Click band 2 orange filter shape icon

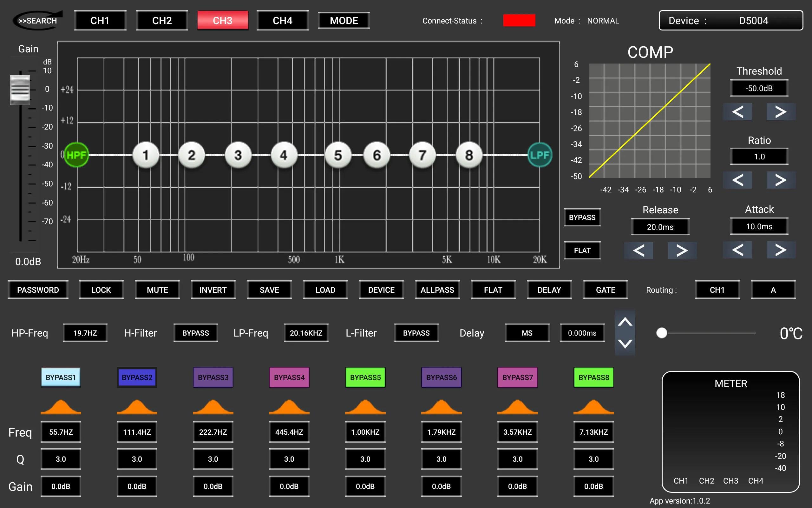pos(137,406)
